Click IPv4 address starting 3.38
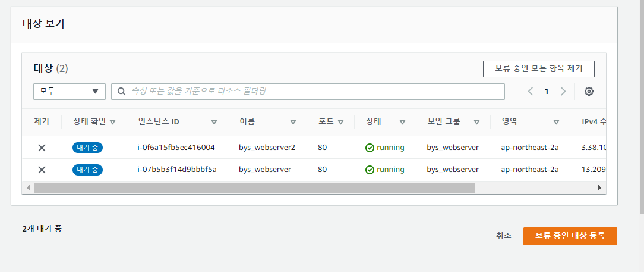 (x=594, y=148)
